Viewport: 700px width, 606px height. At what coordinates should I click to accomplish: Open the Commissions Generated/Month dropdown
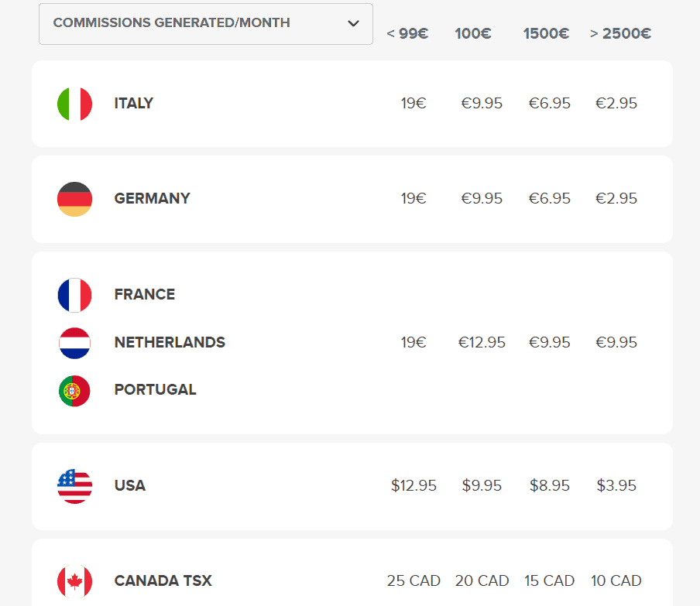[205, 23]
